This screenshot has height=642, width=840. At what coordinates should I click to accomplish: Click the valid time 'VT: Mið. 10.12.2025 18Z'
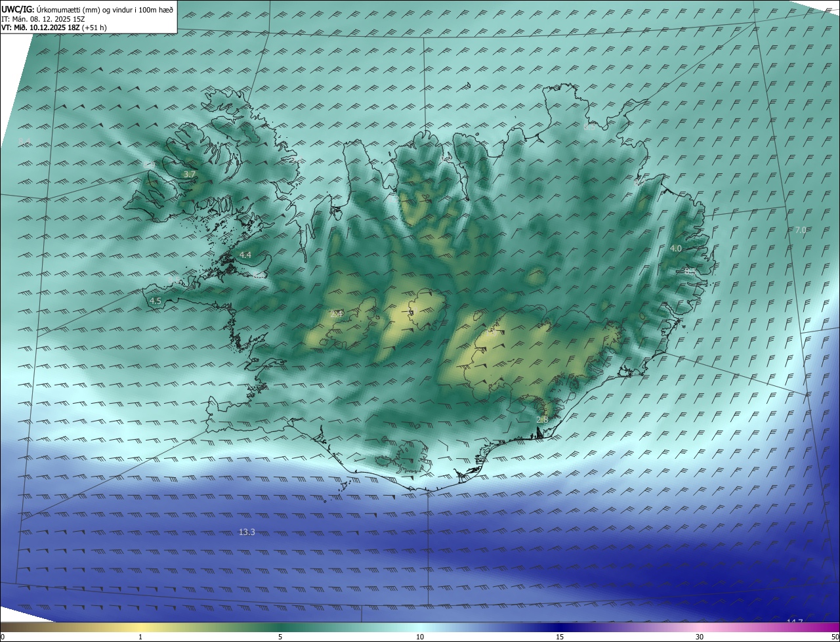coord(40,28)
